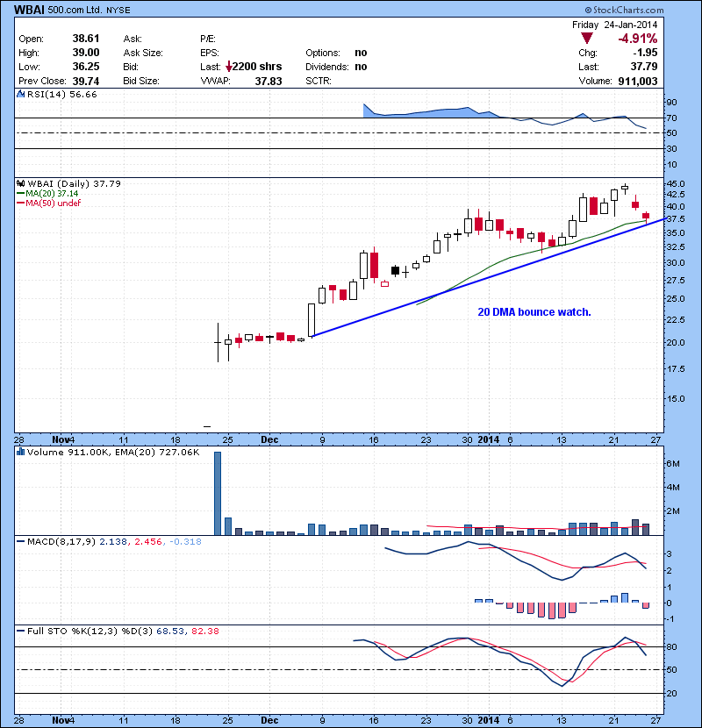The width and height of the screenshot is (702, 728).
Task: Click the Volume value 911,003
Action: [637, 82]
